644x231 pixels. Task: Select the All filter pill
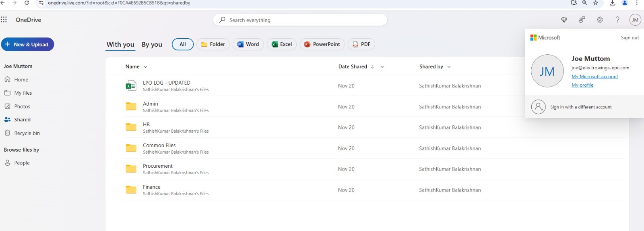tap(183, 44)
